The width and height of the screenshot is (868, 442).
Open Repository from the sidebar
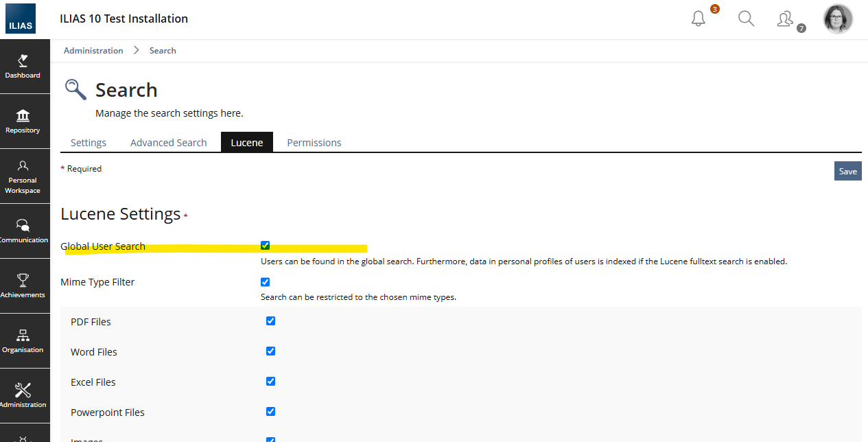coord(24,121)
